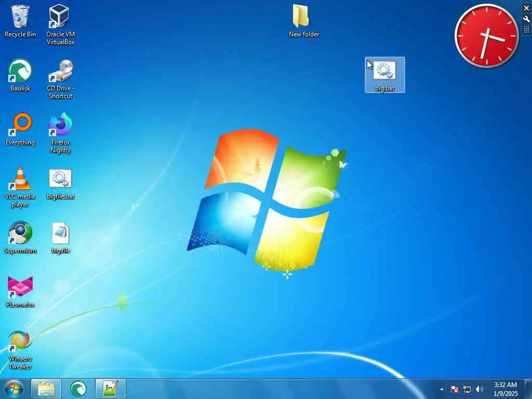Open Windows Explorer from the taskbar
Screen dimensions: 532x399
[x=46, y=389]
